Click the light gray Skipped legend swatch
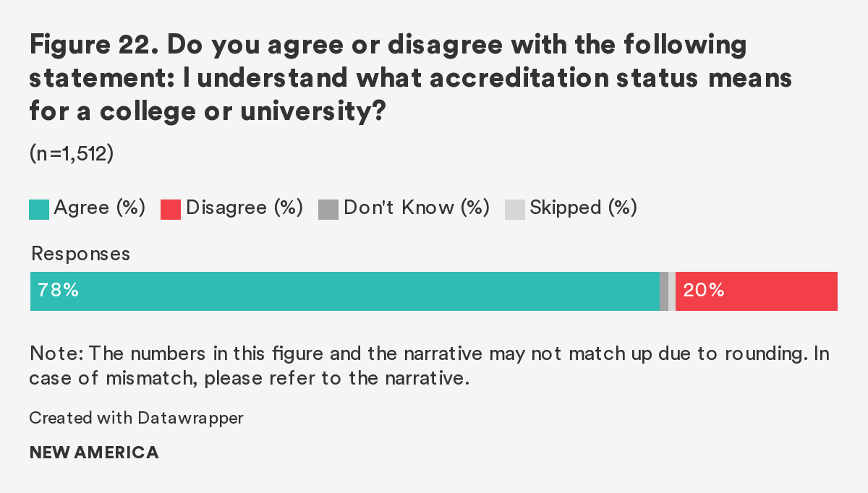 tap(514, 209)
